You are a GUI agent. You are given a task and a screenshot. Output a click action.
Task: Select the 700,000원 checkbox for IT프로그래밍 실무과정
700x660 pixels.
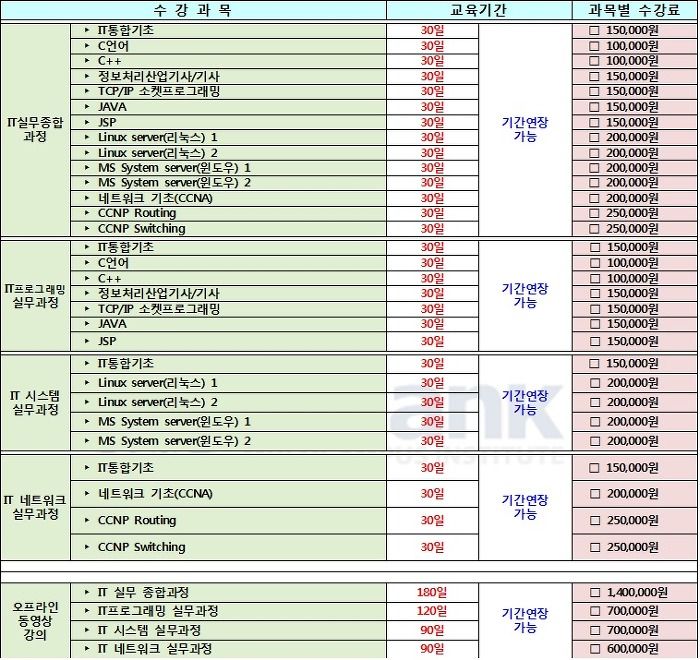pos(595,611)
